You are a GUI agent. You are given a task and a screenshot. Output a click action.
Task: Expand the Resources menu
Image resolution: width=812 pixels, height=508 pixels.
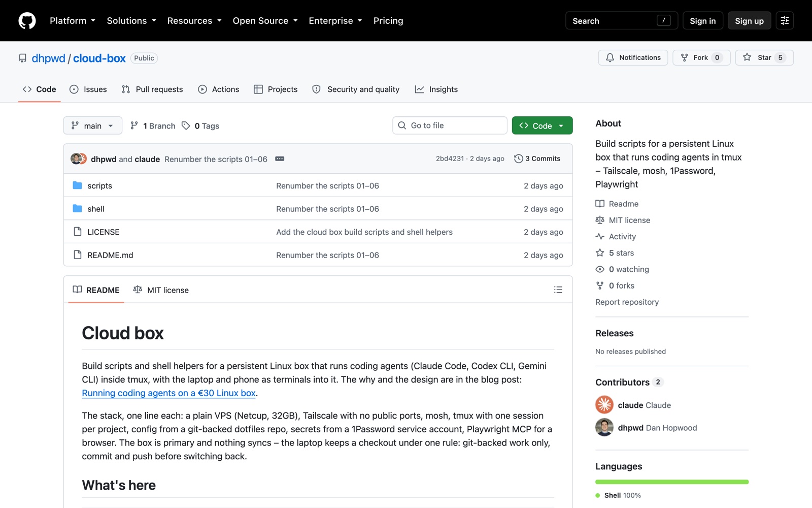194,21
